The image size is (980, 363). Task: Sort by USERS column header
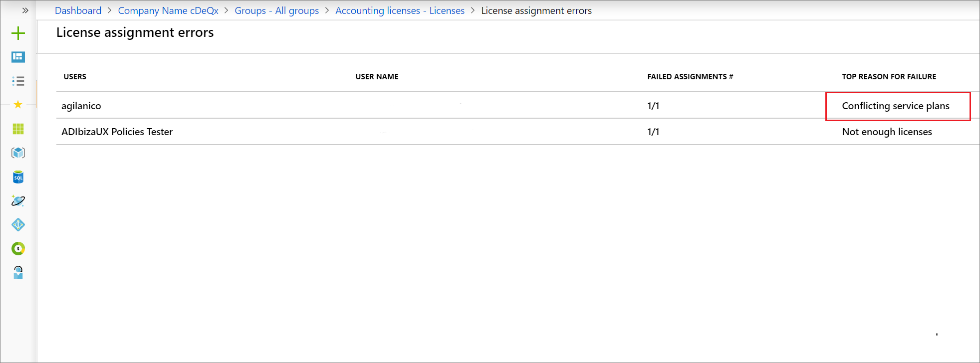75,76
